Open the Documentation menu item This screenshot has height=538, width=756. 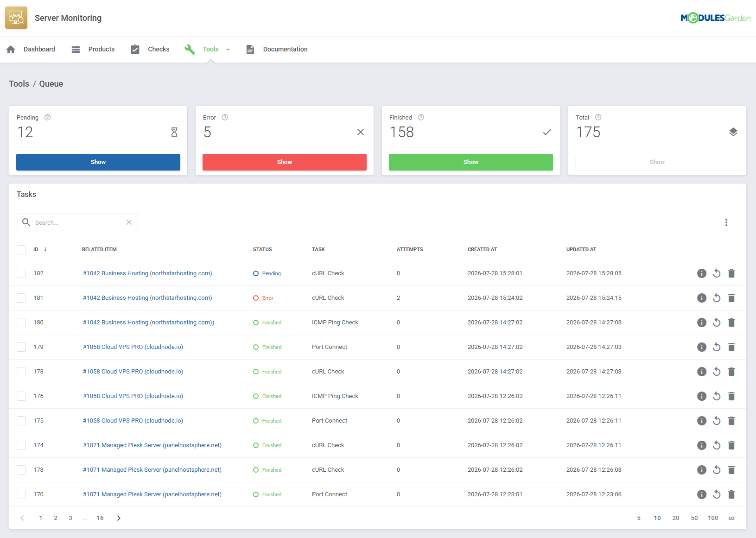pos(277,49)
